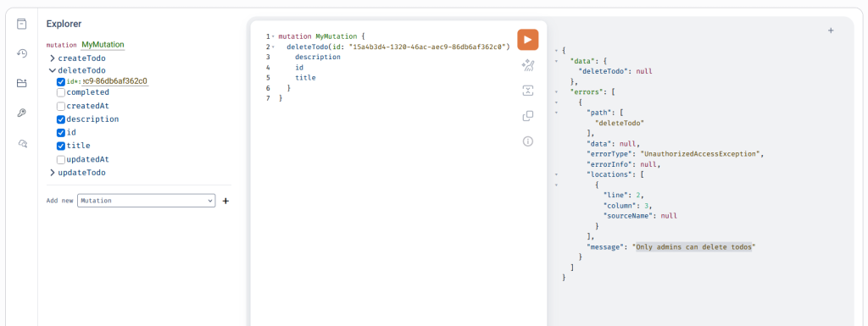
Task: Click the id argument value field in Explorer
Action: tap(114, 82)
